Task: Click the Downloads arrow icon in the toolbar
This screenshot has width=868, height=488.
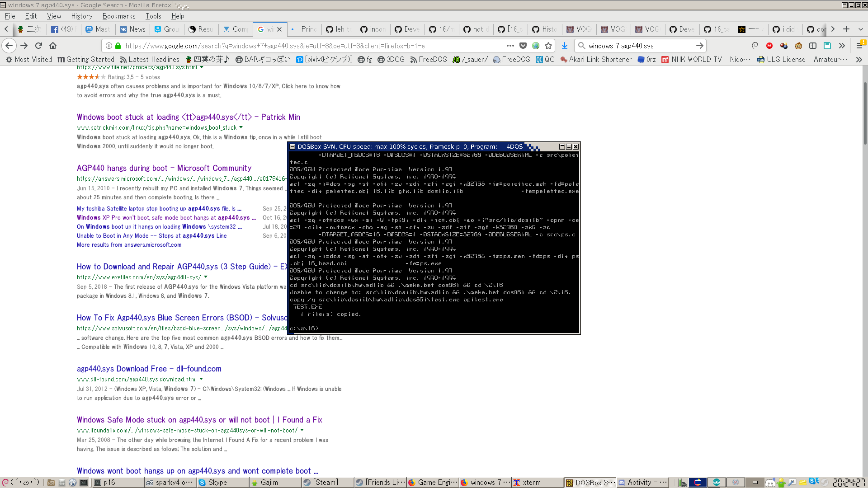Action: pos(564,46)
